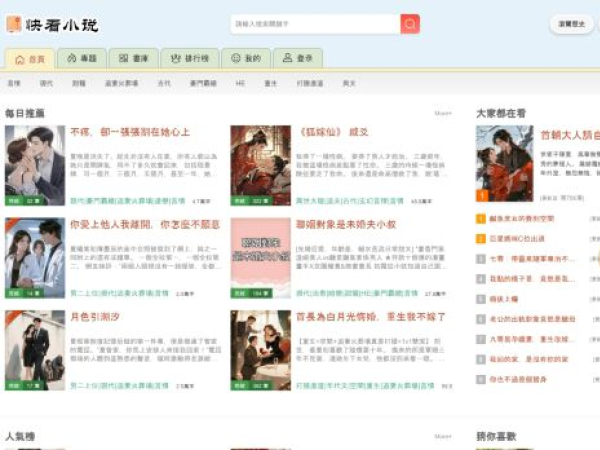Open cover of 你愛上他人我離開 novel
The width and height of the screenshot is (600, 450).
coord(35,258)
